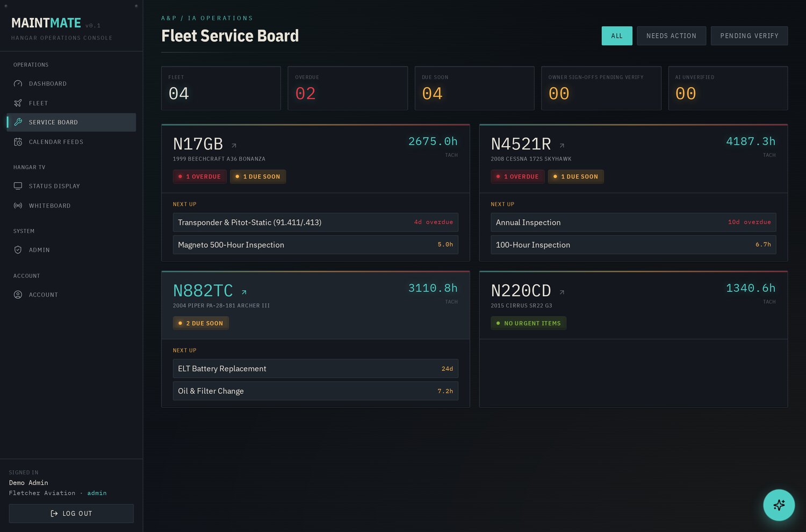Screen dimensions: 806x532
Task: Click the '10d overdue' label
Action: point(749,222)
